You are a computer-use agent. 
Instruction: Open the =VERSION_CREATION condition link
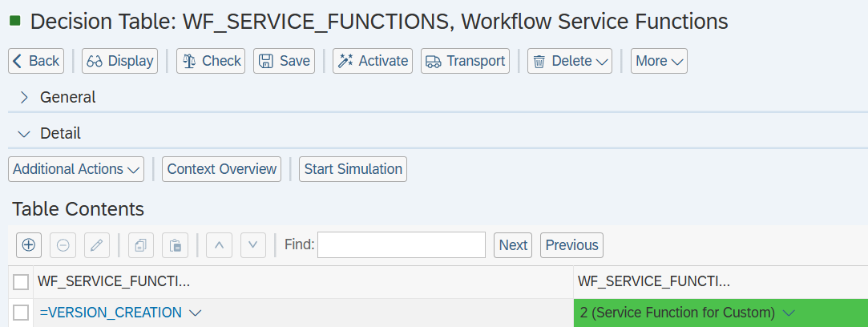pyautogui.click(x=111, y=313)
